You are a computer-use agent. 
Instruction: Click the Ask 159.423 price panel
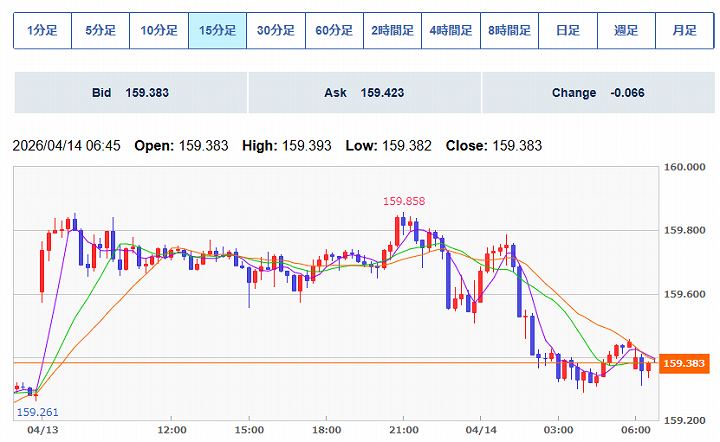(364, 93)
